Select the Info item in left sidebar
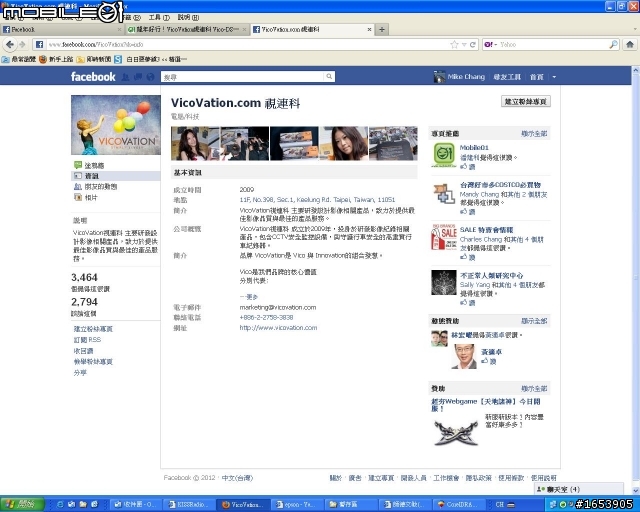This screenshot has width=640, height=512. pos(116,176)
